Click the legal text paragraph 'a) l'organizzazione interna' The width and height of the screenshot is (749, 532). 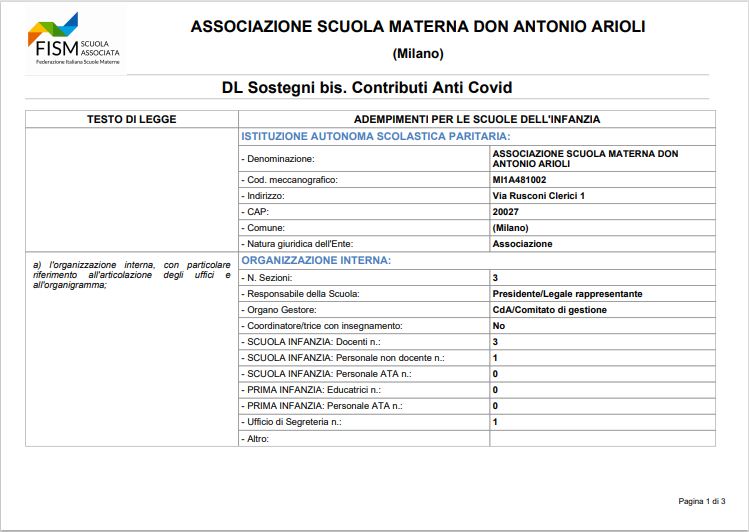pos(131,275)
